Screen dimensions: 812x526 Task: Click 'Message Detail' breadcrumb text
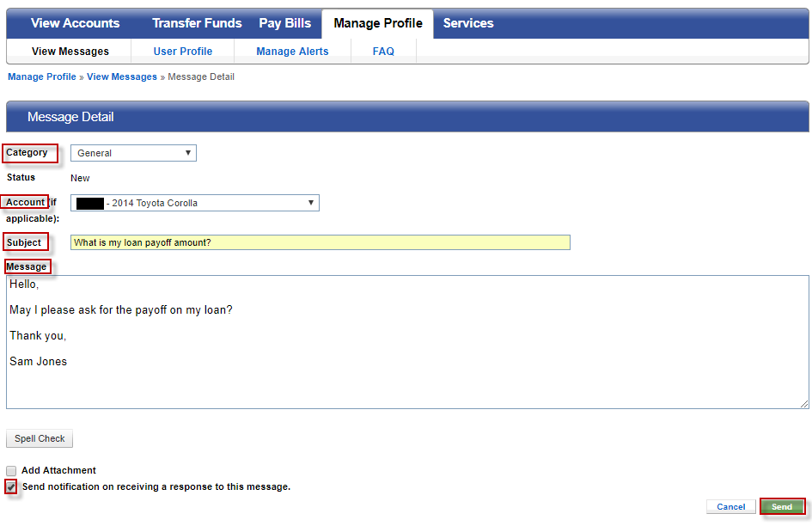point(201,76)
